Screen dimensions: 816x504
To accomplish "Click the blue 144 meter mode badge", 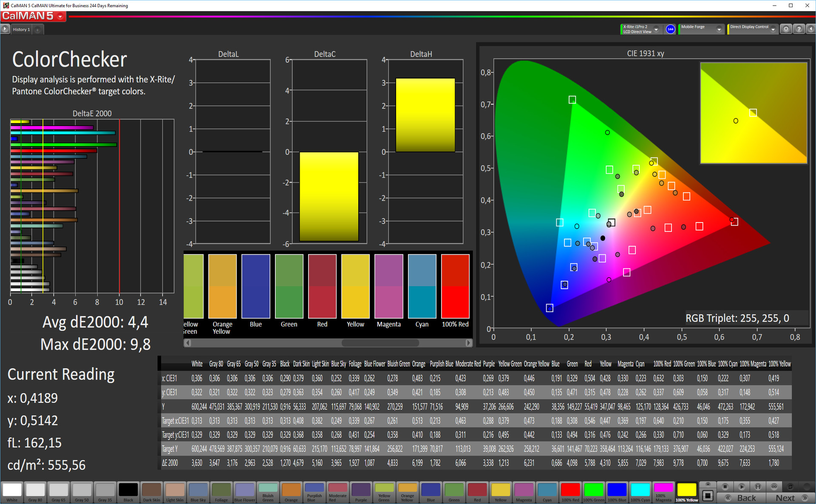I will coord(670,29).
